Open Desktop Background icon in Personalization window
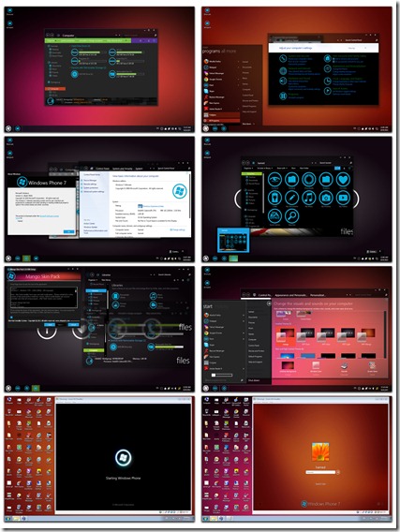The width and height of the screenshot is (400, 532). [288, 366]
